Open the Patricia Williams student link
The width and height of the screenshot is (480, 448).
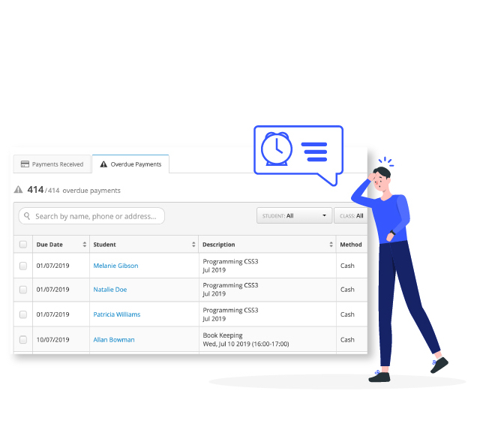[117, 314]
